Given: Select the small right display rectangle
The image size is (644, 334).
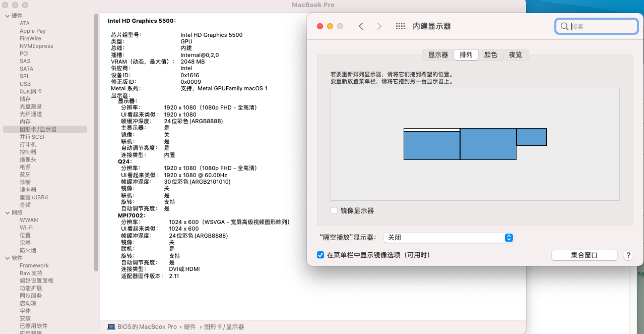Looking at the screenshot, I should pyautogui.click(x=532, y=137).
